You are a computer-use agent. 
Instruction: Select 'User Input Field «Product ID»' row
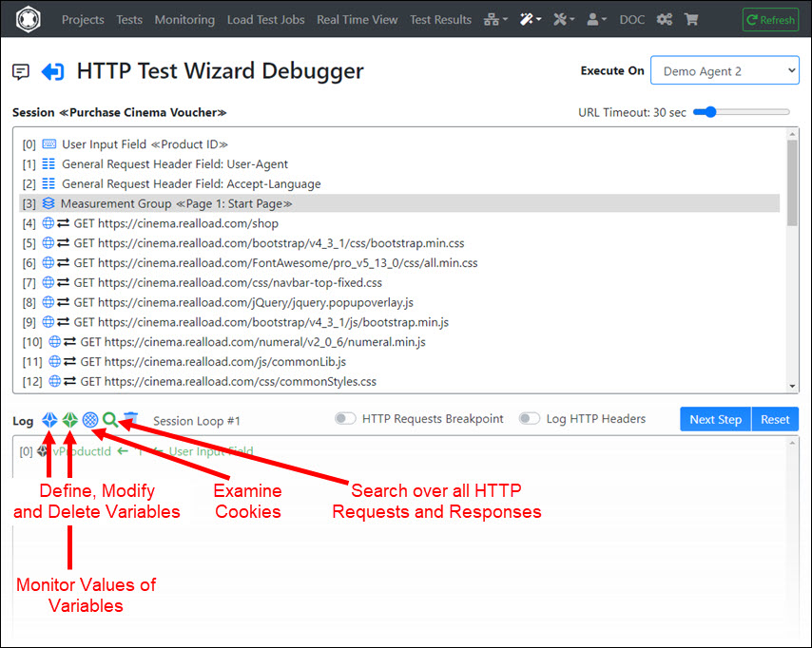(399, 144)
